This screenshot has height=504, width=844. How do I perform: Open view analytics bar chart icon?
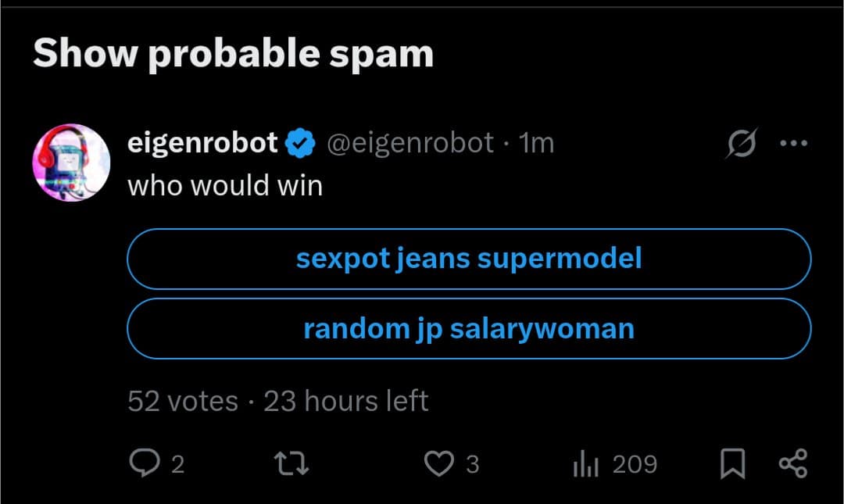pyautogui.click(x=585, y=465)
